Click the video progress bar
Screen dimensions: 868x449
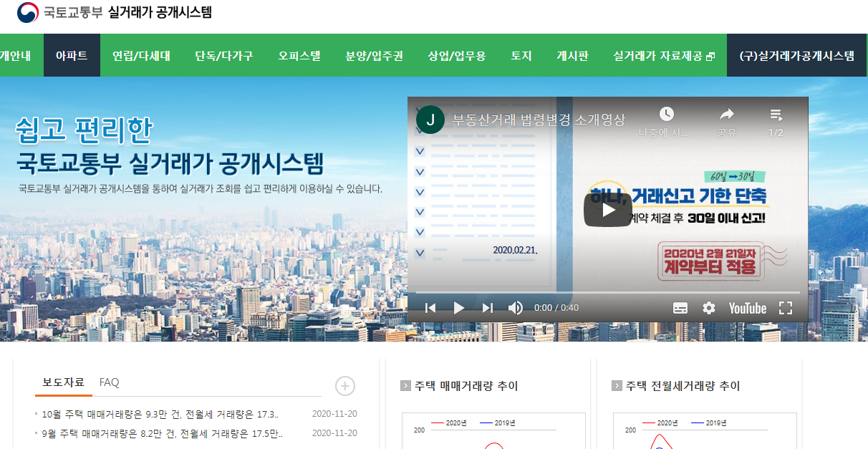608,292
